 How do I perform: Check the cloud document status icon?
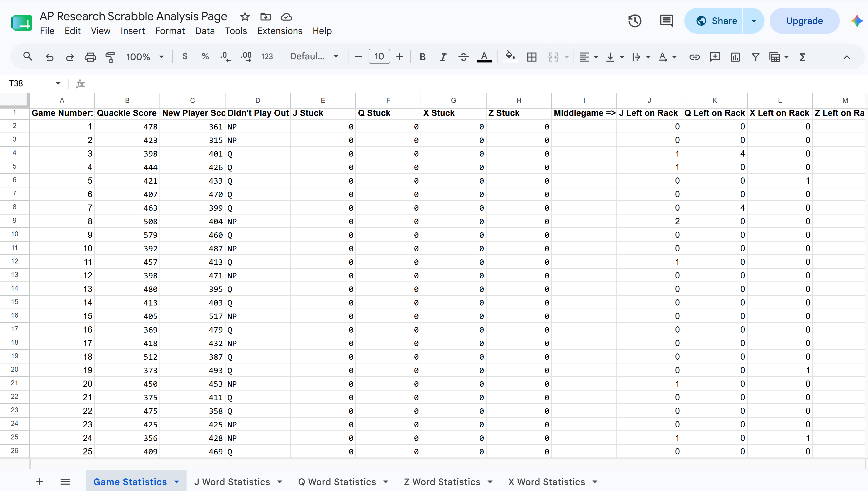[x=286, y=17]
